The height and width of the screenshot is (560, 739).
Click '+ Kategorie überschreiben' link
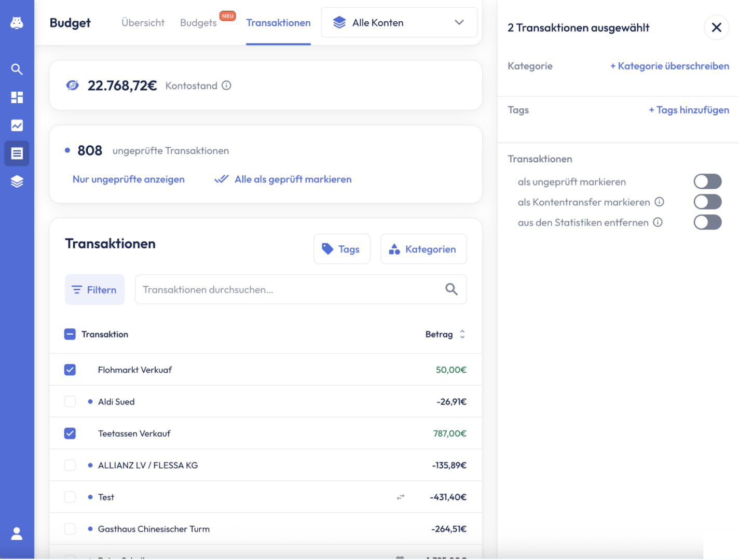click(669, 66)
